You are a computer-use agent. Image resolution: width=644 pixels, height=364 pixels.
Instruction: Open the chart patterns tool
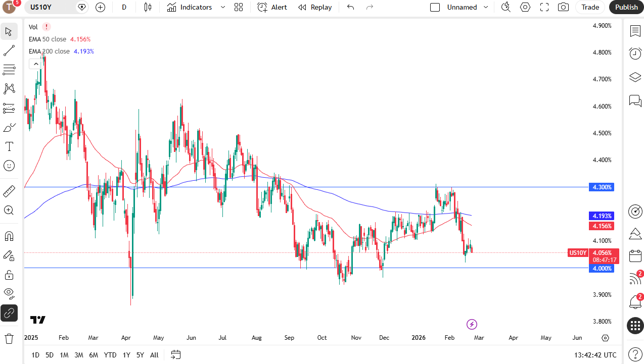tap(9, 89)
